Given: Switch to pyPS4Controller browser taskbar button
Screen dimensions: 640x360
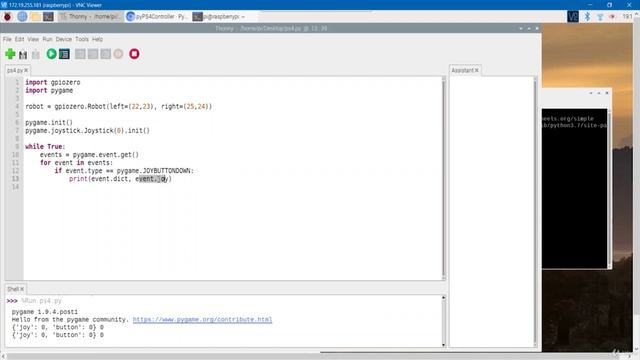Looking at the screenshot, I should (157, 17).
